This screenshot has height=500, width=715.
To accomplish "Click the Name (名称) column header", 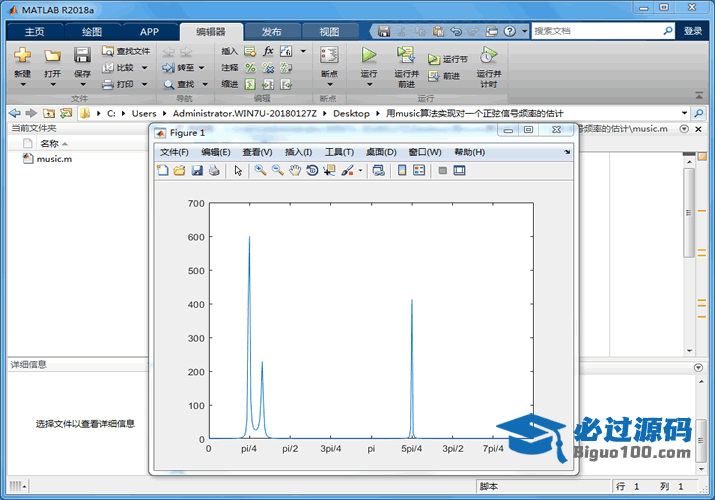I will tap(49, 144).
